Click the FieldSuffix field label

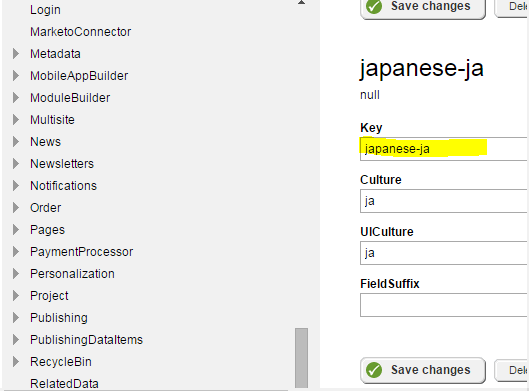pyautogui.click(x=390, y=283)
